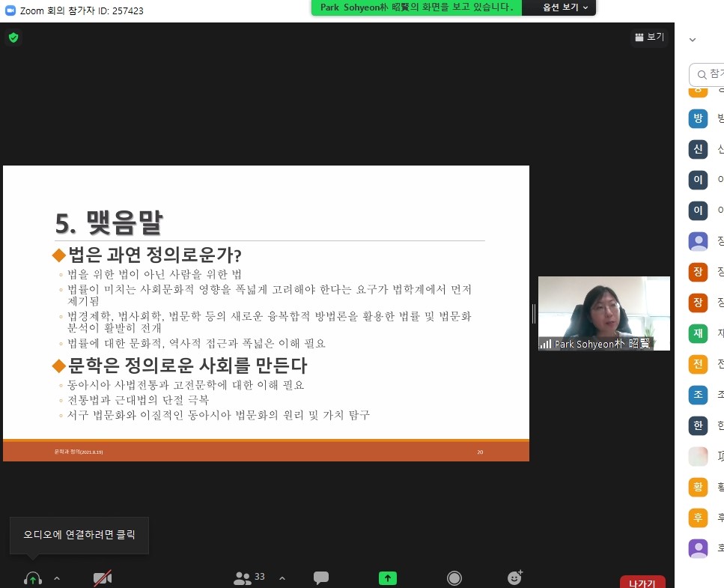
Task: Open the chat bubble icon
Action: tap(321, 578)
